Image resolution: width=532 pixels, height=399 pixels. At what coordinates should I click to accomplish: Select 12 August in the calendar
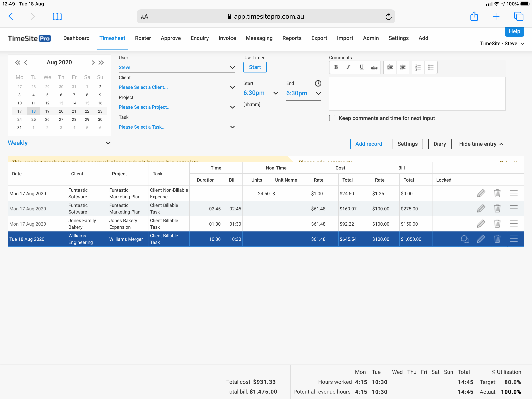pyautogui.click(x=47, y=103)
